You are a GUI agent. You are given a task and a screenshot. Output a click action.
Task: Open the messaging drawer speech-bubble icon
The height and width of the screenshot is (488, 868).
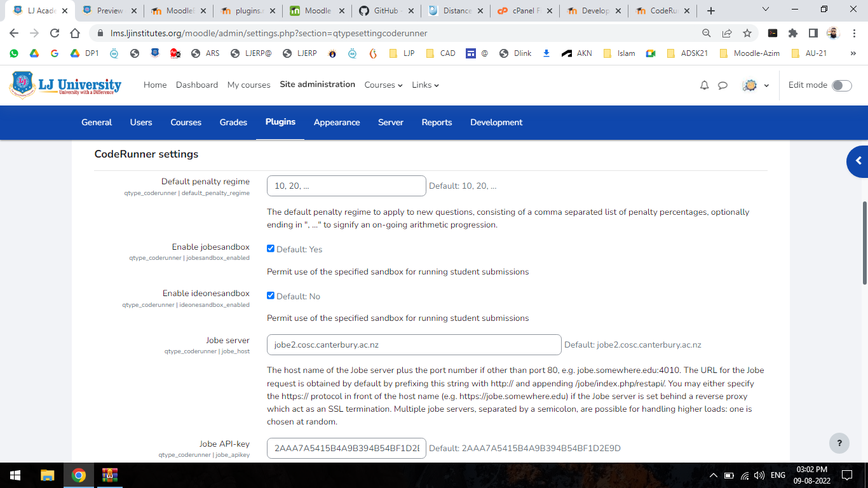click(x=722, y=85)
